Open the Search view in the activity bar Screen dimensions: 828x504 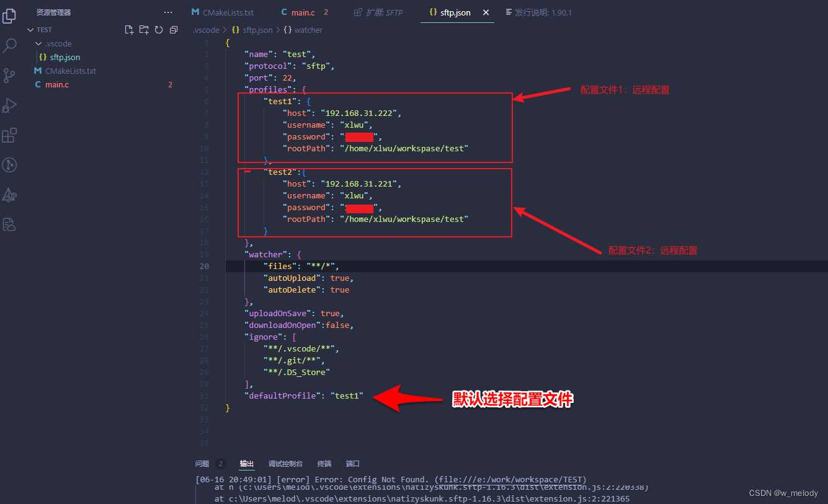point(9,45)
